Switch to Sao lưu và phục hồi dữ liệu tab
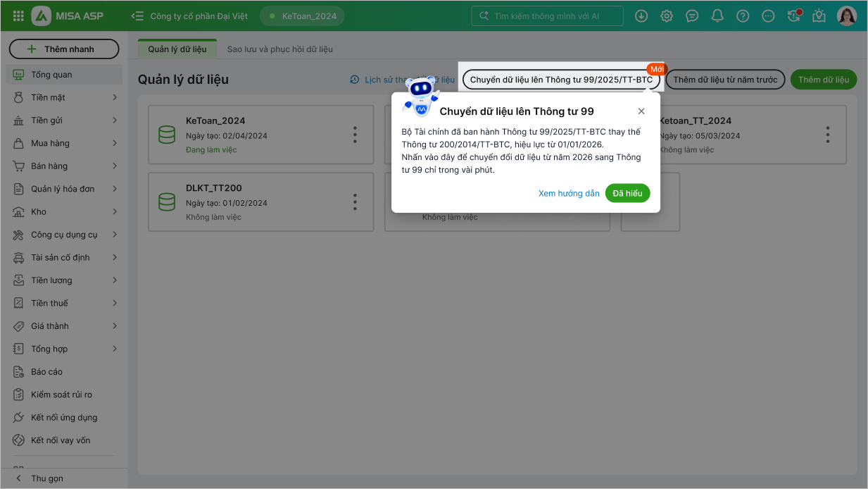Image resolution: width=868 pixels, height=489 pixels. click(x=279, y=49)
